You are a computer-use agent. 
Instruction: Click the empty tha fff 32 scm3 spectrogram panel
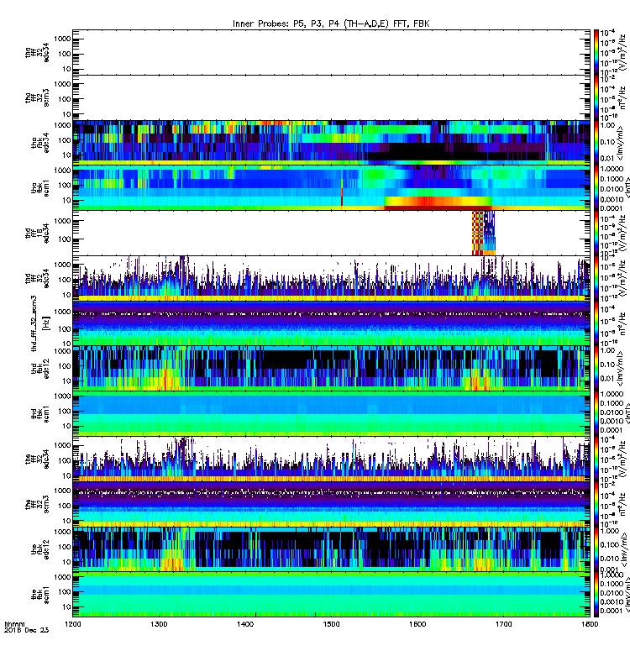tap(331, 97)
